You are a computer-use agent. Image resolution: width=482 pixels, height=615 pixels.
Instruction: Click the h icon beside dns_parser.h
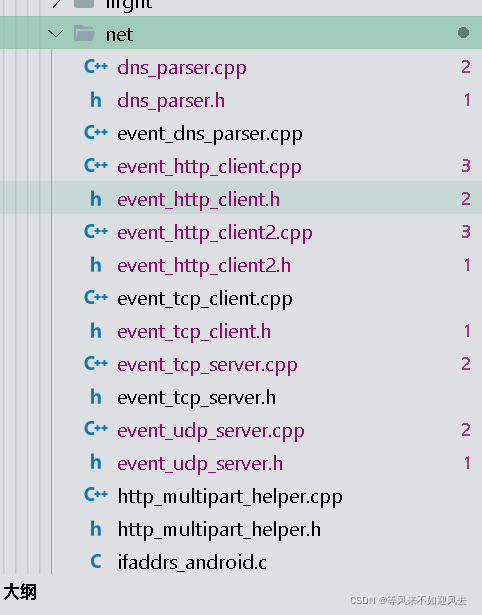pyautogui.click(x=96, y=100)
